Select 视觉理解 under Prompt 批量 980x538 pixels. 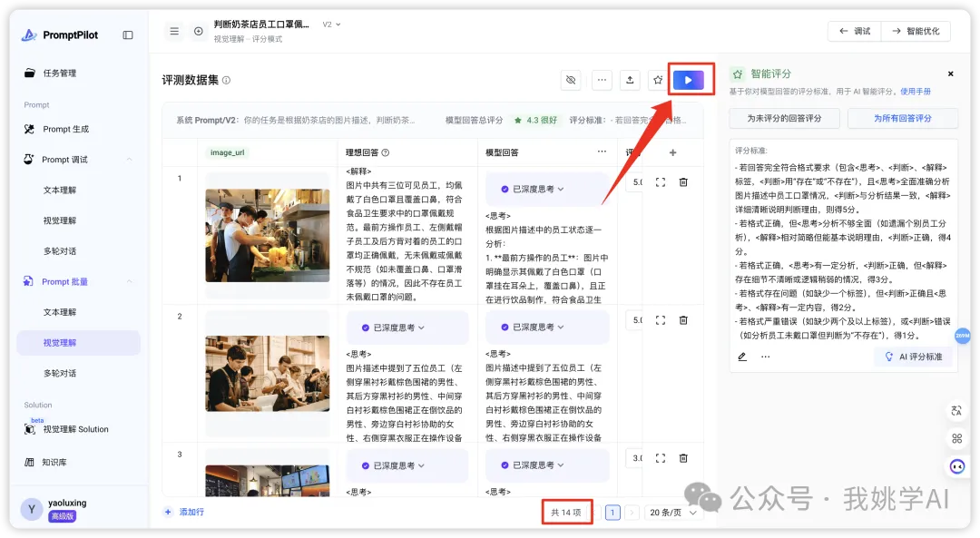[60, 343]
